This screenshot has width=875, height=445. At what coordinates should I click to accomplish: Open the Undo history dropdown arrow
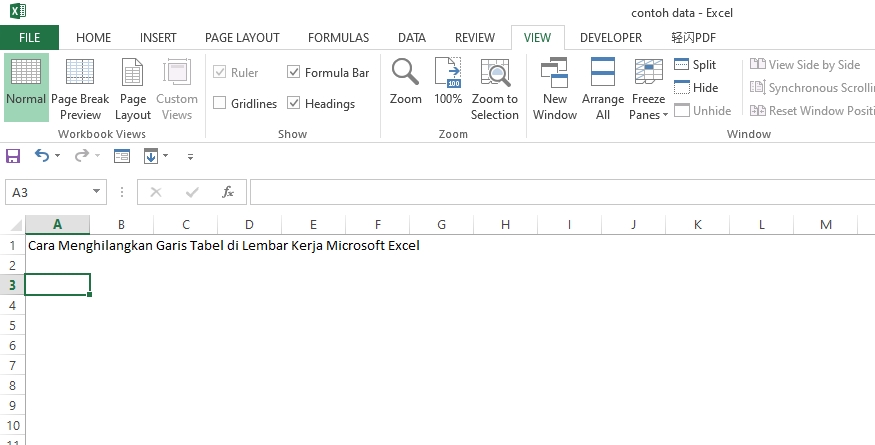57,156
